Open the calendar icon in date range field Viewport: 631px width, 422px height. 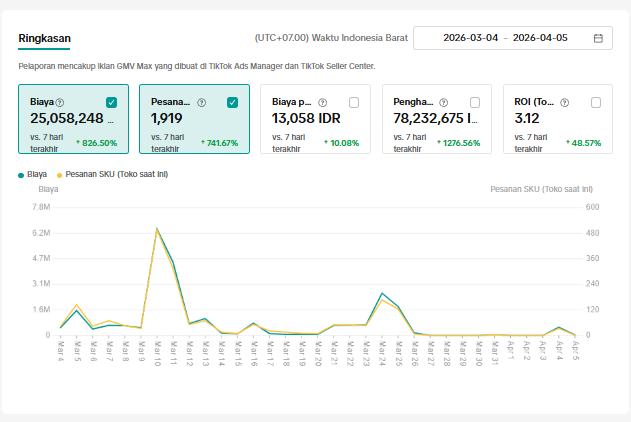pos(598,38)
